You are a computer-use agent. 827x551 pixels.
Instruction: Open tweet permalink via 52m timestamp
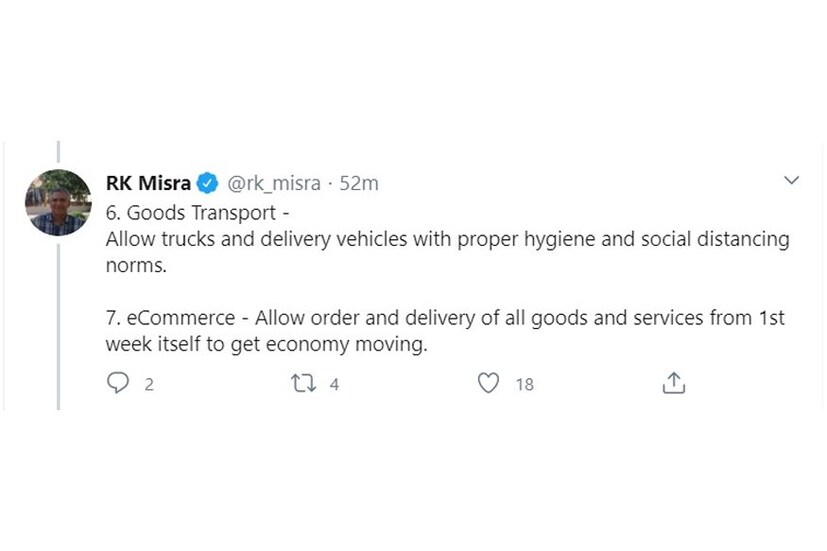[x=359, y=183]
